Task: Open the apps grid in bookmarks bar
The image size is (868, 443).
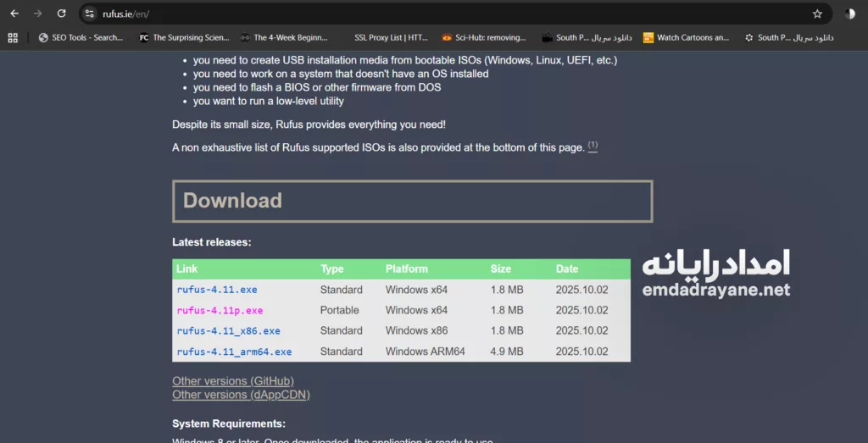Action: point(13,37)
